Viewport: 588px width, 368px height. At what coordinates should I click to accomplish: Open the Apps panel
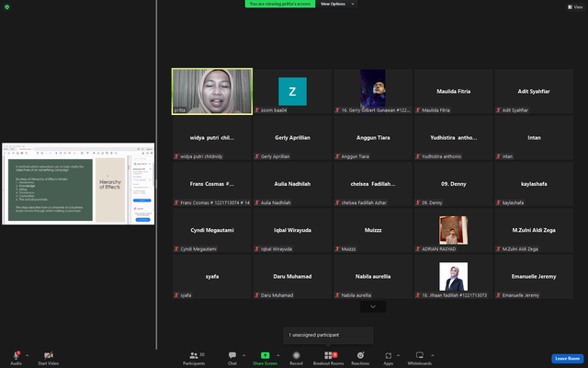click(388, 358)
